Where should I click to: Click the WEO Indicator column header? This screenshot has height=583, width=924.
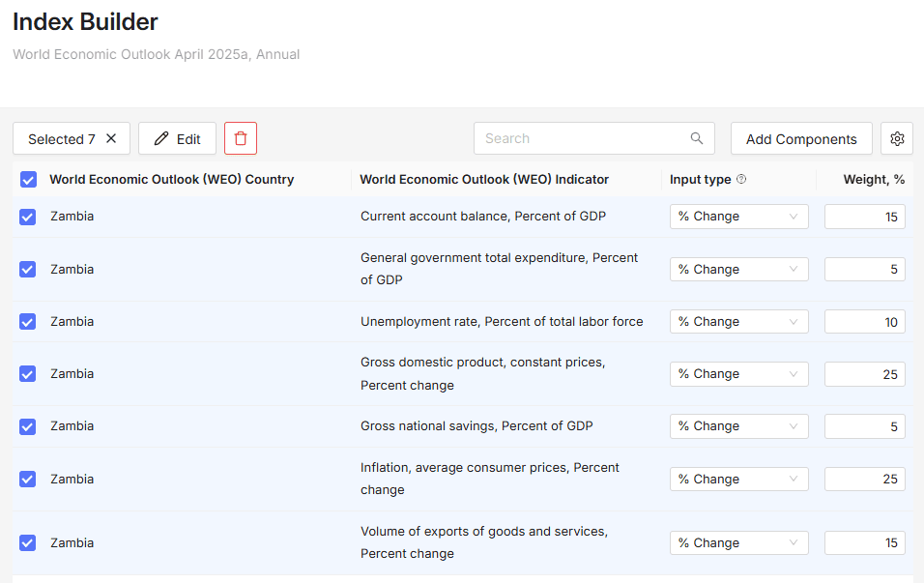point(484,179)
